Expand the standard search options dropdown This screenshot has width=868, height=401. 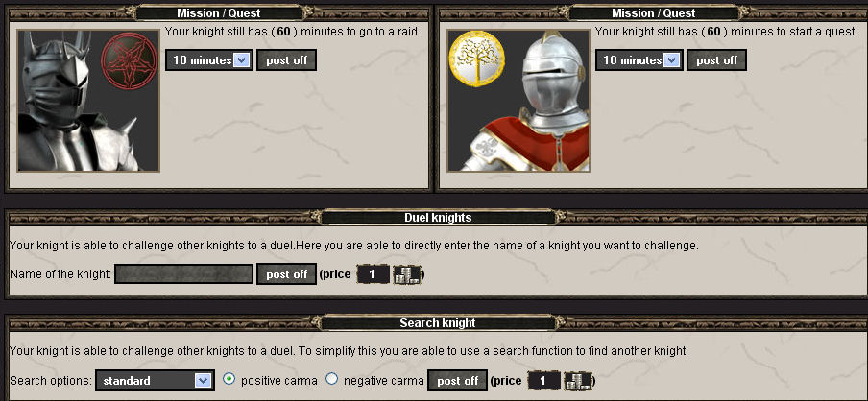coord(155,381)
